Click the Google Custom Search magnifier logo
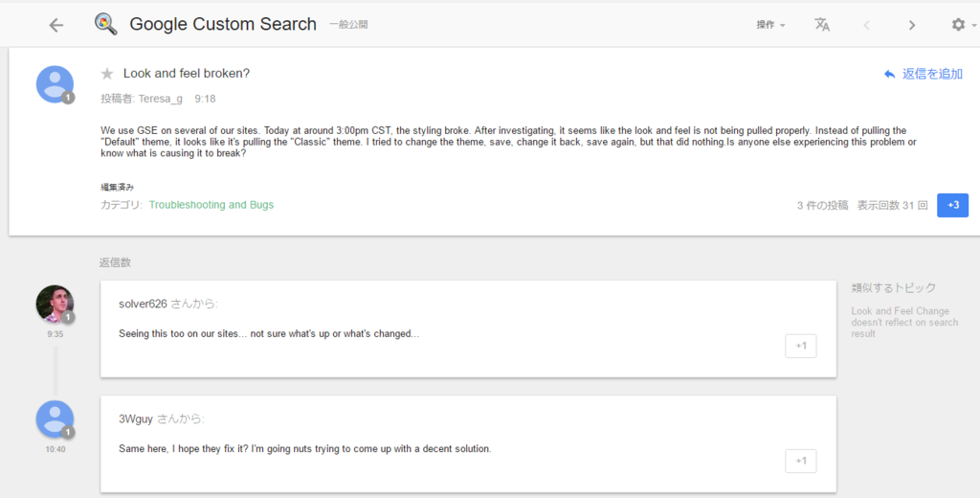Screen dimensions: 980x498 (x=105, y=24)
